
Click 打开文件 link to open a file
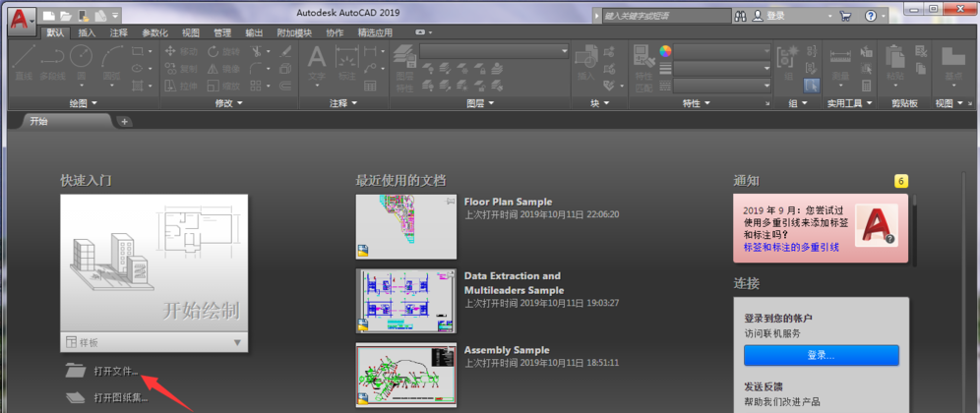pos(116,372)
